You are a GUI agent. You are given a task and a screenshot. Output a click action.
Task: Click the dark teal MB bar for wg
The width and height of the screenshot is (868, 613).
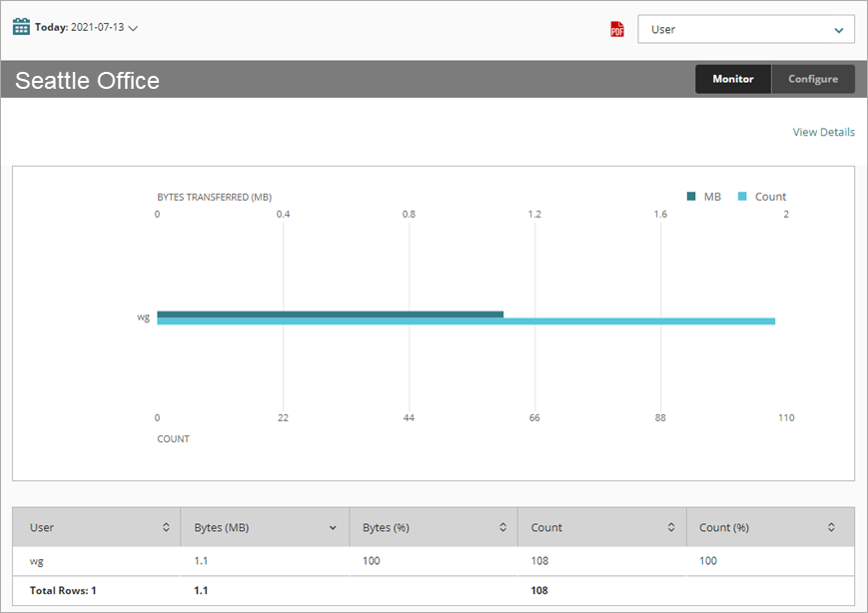point(330,312)
